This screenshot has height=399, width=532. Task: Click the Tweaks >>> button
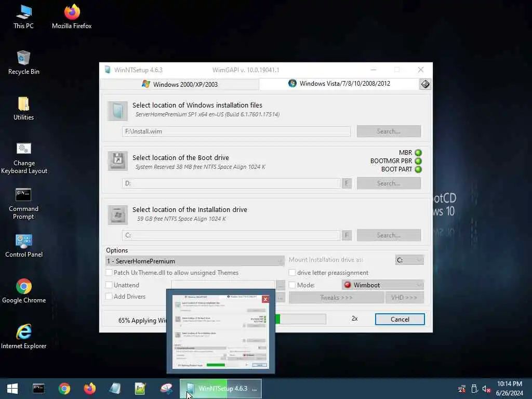pyautogui.click(x=336, y=298)
